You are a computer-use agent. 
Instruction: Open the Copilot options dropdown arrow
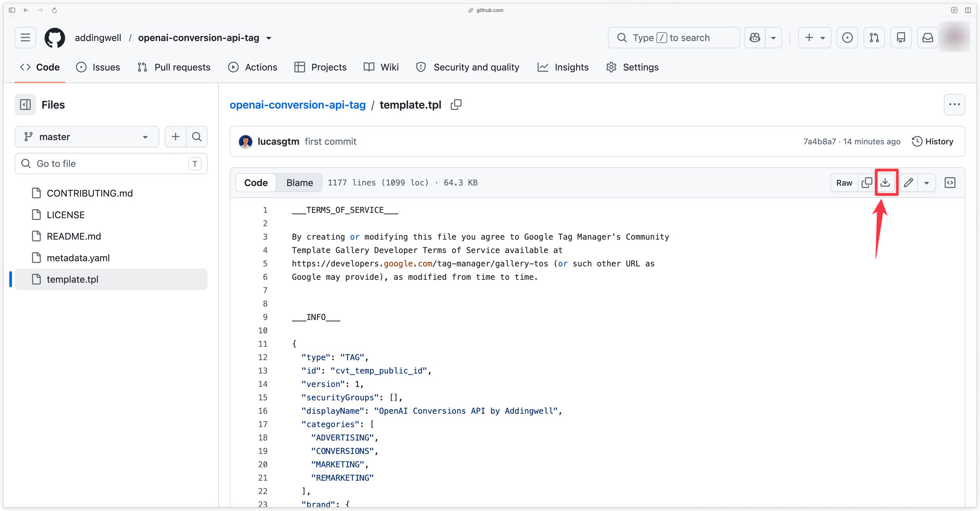click(x=773, y=38)
